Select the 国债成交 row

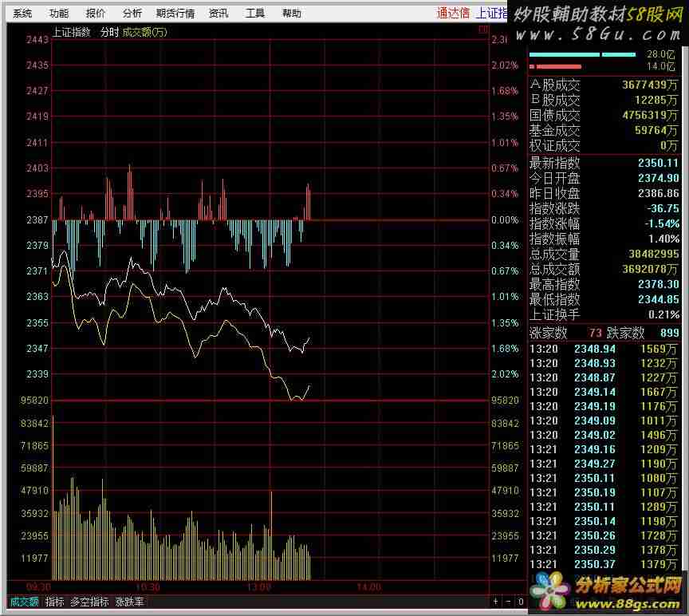click(604, 115)
